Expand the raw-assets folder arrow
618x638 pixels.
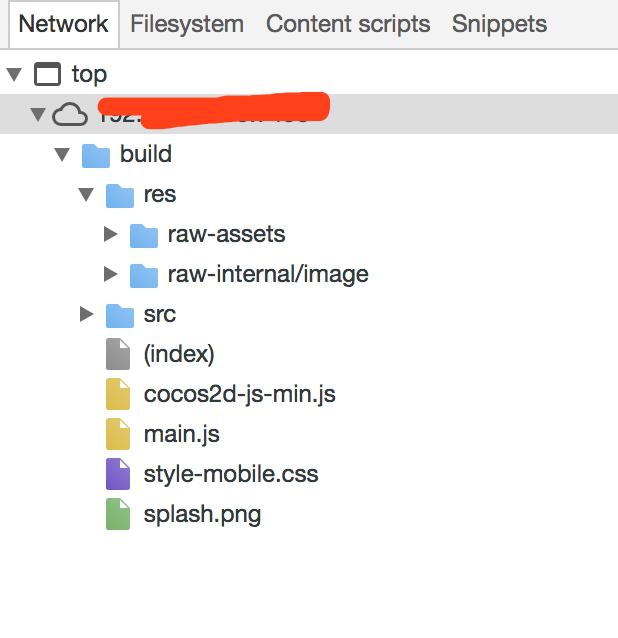pyautogui.click(x=111, y=235)
